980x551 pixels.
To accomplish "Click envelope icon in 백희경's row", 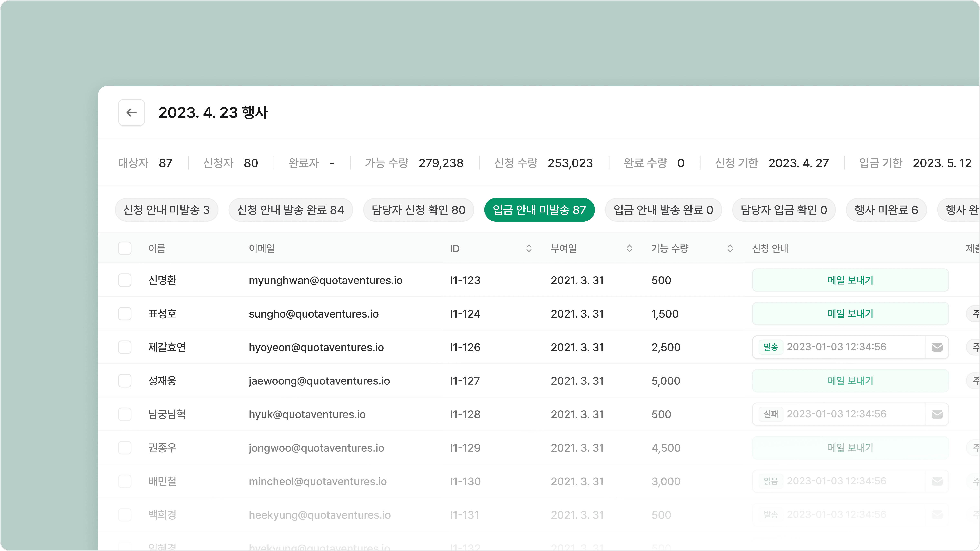I will click(937, 514).
